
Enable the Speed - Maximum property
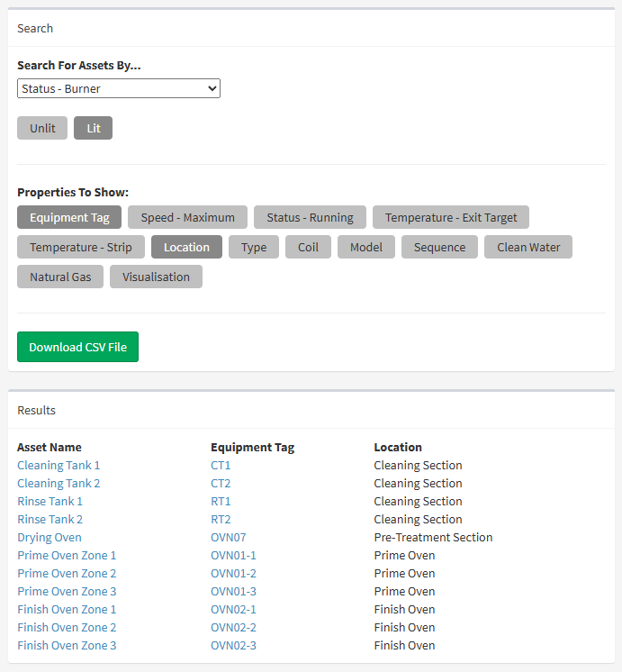click(x=187, y=217)
